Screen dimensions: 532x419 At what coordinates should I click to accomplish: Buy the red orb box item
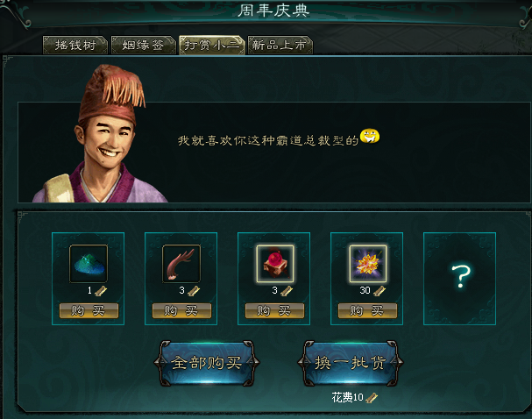point(274,311)
